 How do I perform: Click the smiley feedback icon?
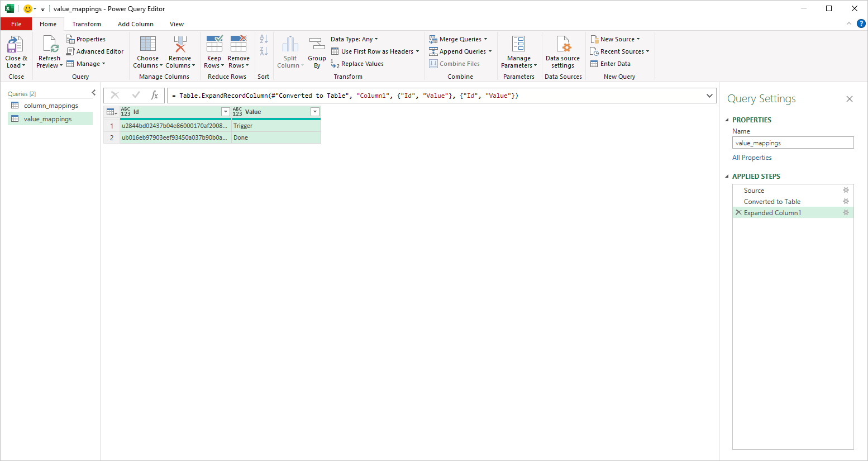(x=28, y=8)
